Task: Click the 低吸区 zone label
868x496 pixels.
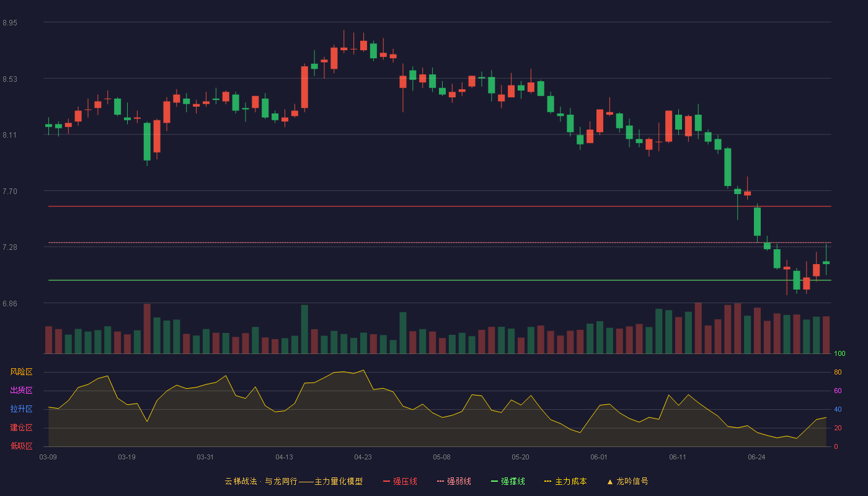Action: click(21, 446)
